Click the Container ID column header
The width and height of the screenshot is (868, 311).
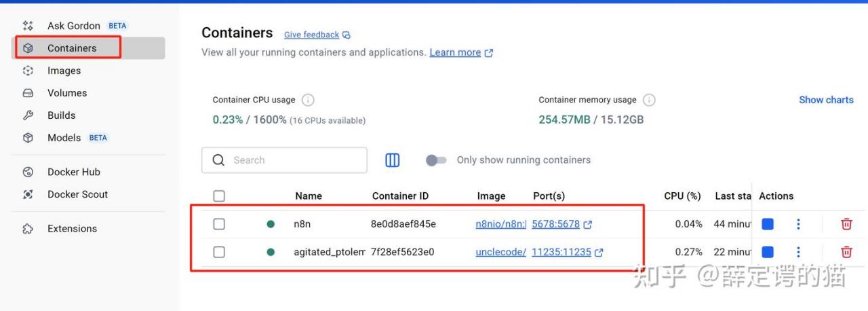point(400,196)
